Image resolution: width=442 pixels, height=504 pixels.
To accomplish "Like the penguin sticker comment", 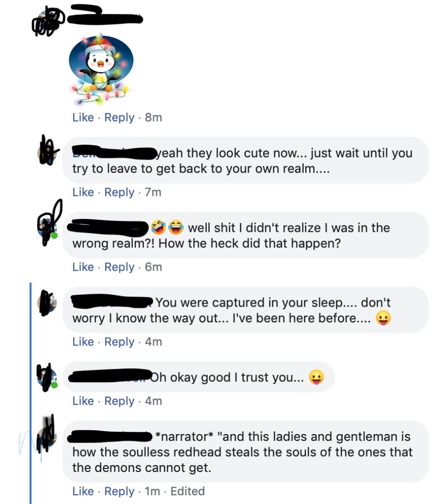I will point(83,118).
